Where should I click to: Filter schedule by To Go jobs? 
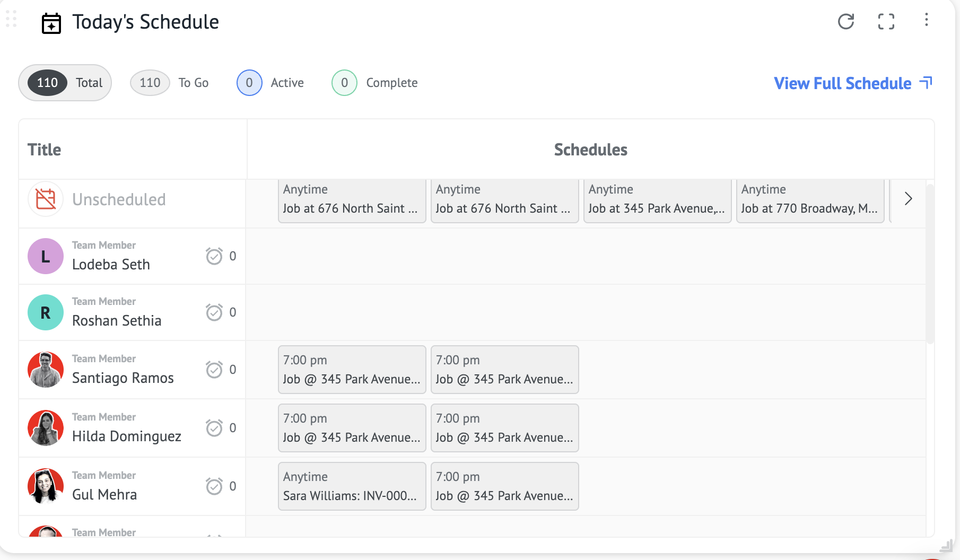click(x=170, y=83)
